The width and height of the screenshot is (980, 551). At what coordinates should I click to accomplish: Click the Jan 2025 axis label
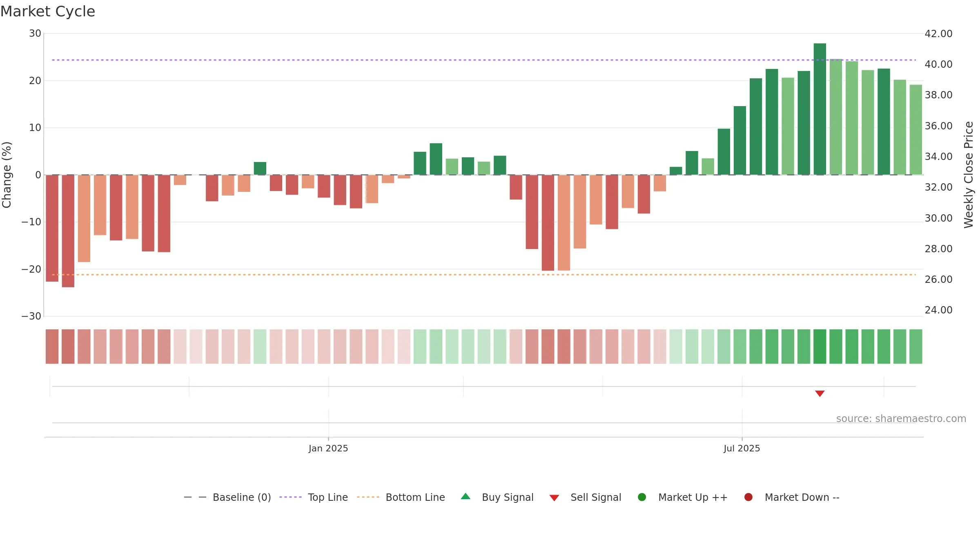(x=328, y=448)
